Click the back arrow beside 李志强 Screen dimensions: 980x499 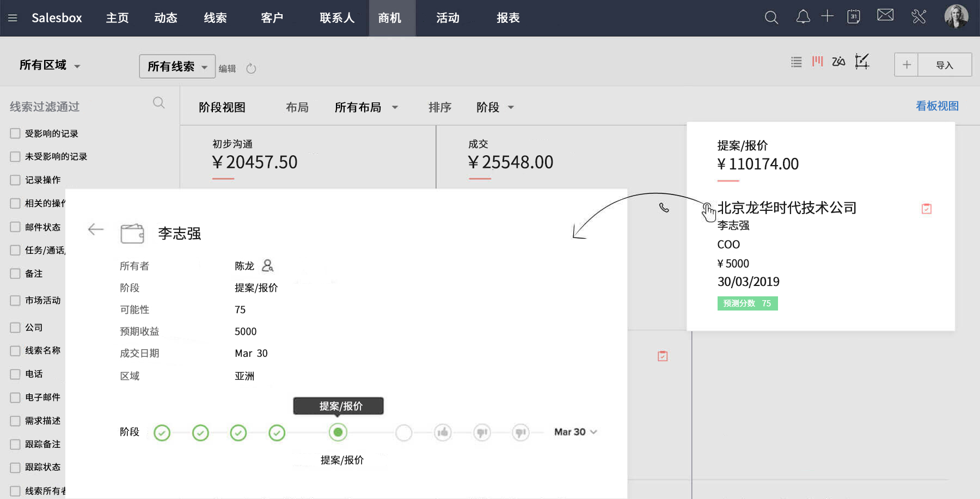[96, 230]
